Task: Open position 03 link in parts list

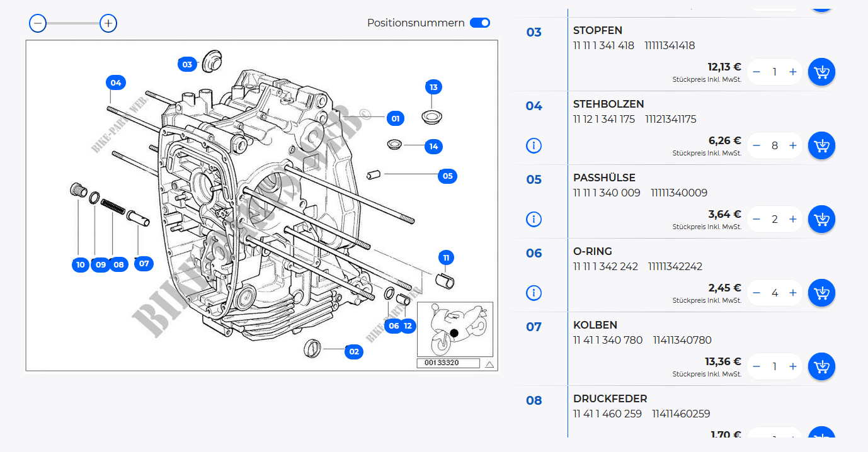Action: tap(534, 32)
